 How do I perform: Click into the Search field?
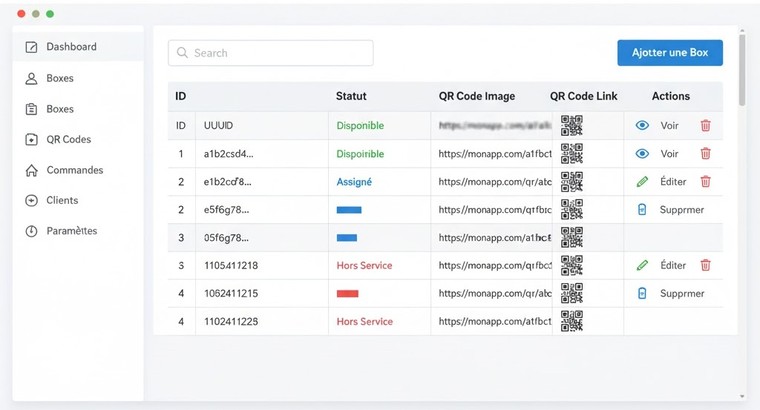[271, 53]
